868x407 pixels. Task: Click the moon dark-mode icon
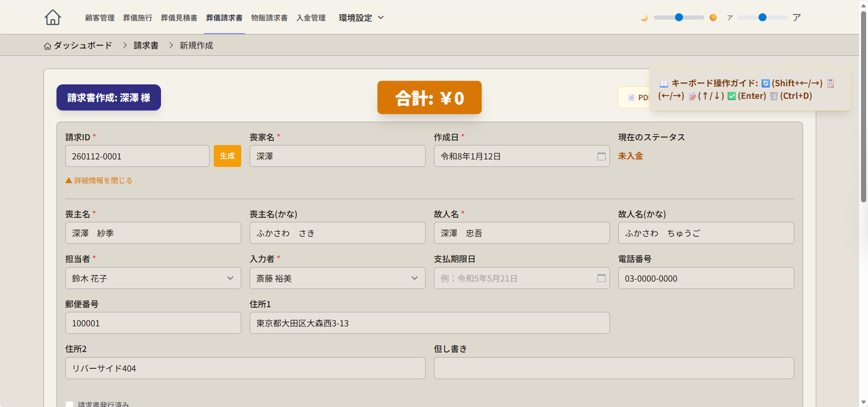point(644,18)
